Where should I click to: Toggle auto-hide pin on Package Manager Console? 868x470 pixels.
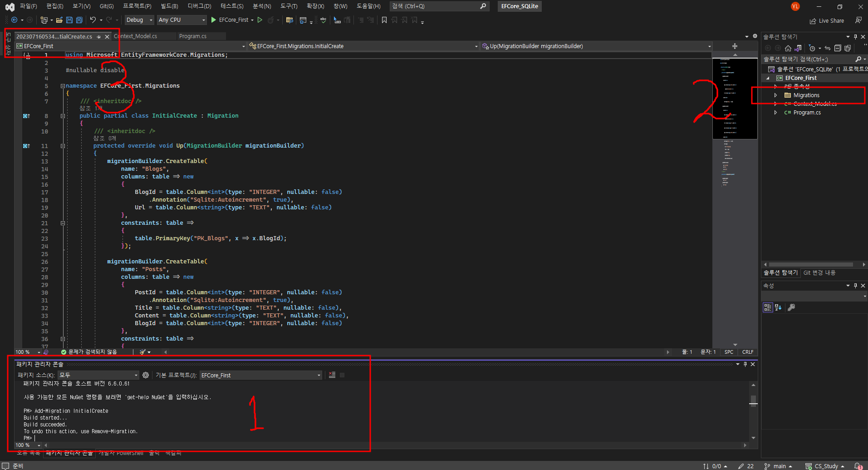(745, 364)
